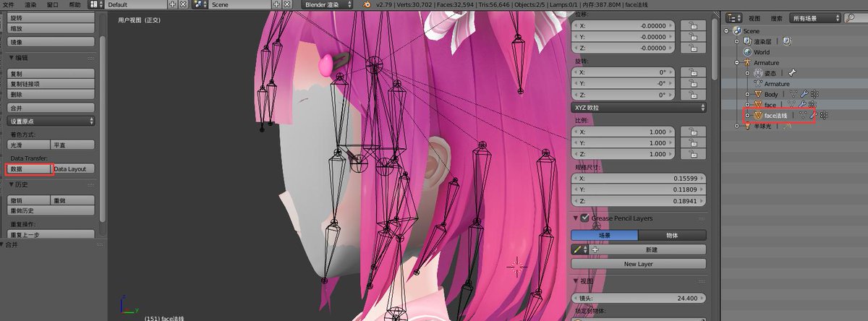
Task: Click the Body mesh triangle icon
Action: pyautogui.click(x=758, y=94)
